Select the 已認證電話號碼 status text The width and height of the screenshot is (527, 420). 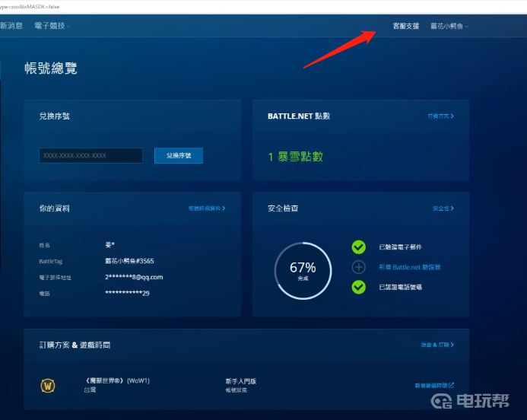pyautogui.click(x=400, y=287)
